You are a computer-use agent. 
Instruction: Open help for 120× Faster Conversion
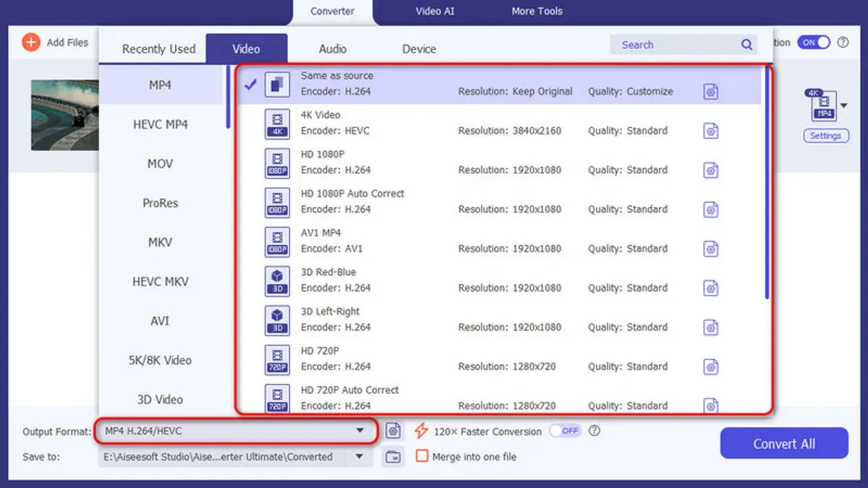point(595,431)
